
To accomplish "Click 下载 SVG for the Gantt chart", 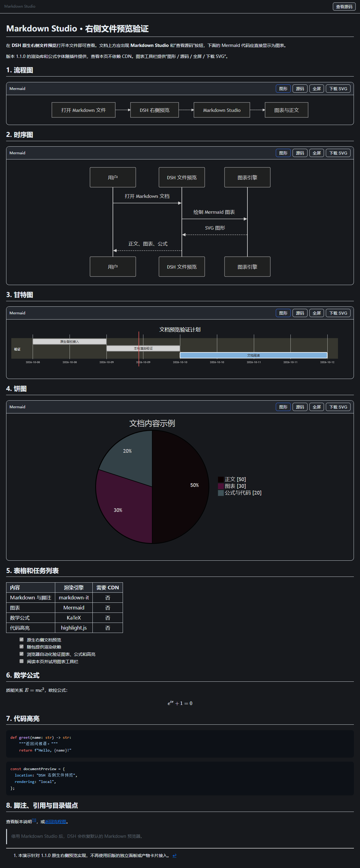I will (338, 313).
